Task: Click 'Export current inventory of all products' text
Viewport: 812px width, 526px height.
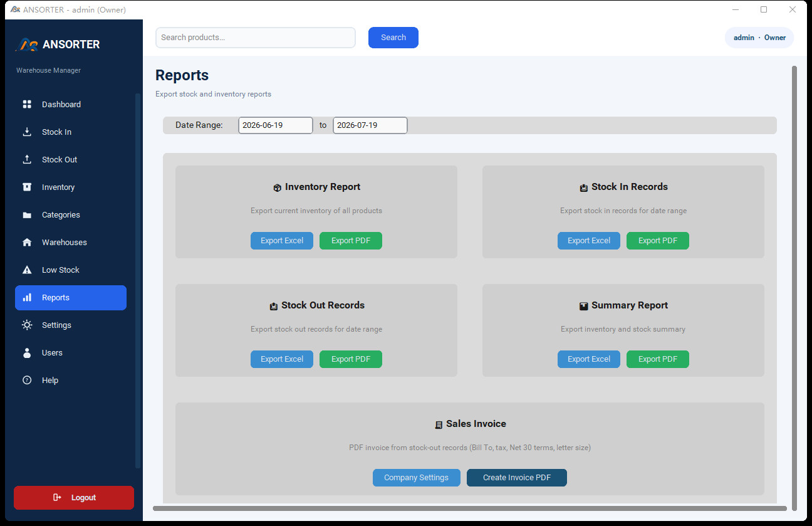Action: pos(316,211)
